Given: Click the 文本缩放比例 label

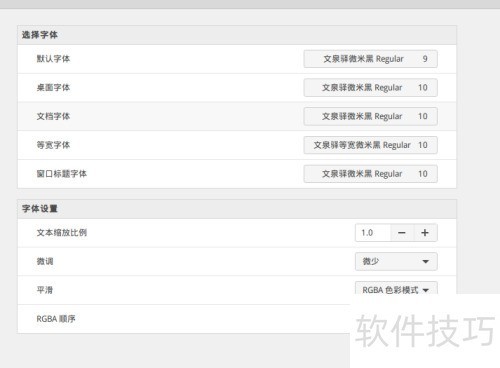Looking at the screenshot, I should [x=62, y=233].
